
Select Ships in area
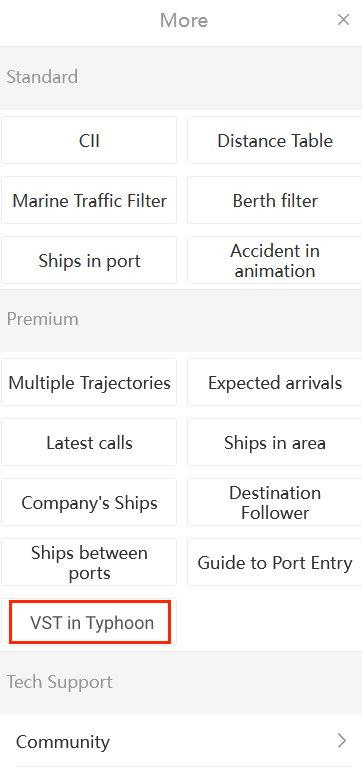pyautogui.click(x=275, y=442)
